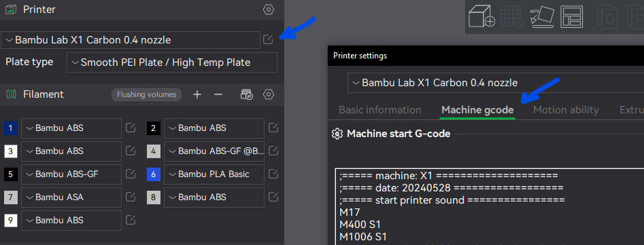Viewport: 644px width, 245px height.
Task: Click the Add cube primitive toolbar icon
Action: point(481,16)
